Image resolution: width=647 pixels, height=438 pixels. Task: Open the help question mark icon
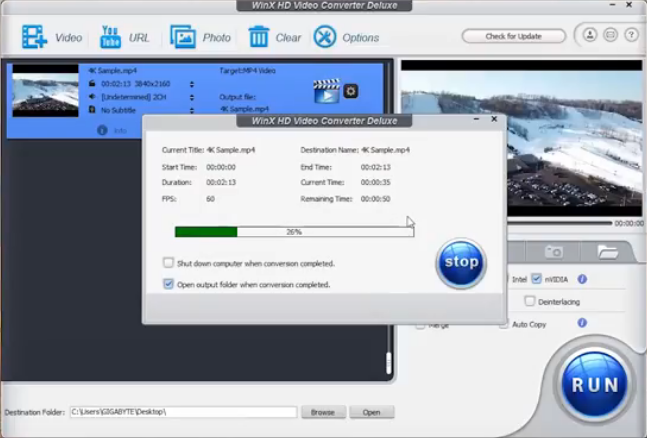click(x=631, y=35)
